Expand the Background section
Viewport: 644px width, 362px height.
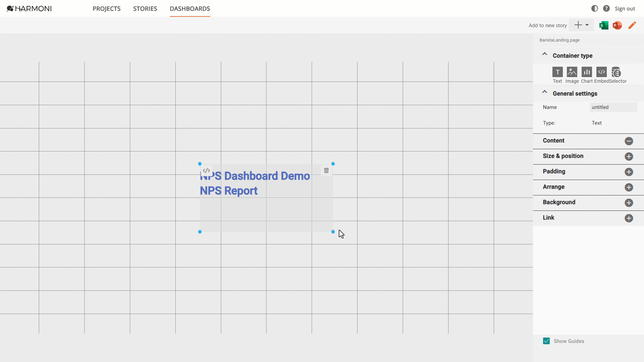pos(629,203)
